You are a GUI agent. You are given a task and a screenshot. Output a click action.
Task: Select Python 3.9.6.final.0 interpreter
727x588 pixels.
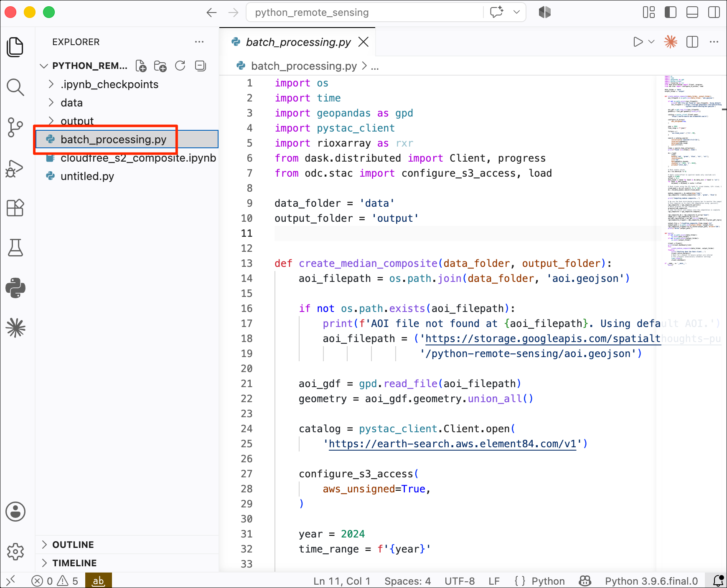pos(651,581)
